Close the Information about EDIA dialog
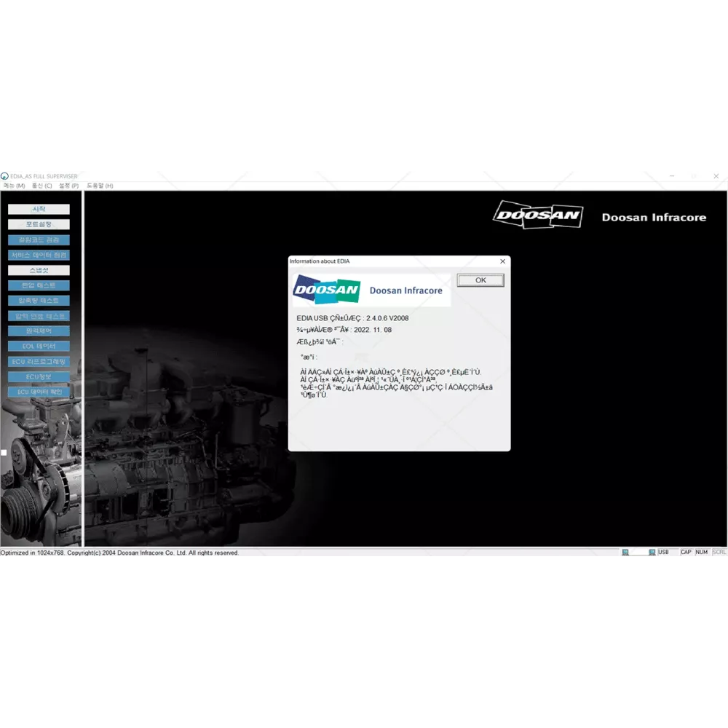728x728 pixels. (502, 261)
